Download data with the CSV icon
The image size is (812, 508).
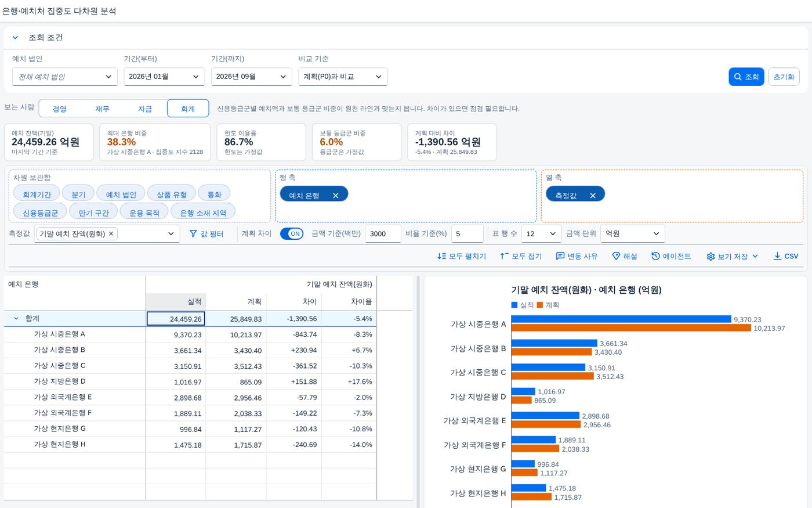click(777, 256)
